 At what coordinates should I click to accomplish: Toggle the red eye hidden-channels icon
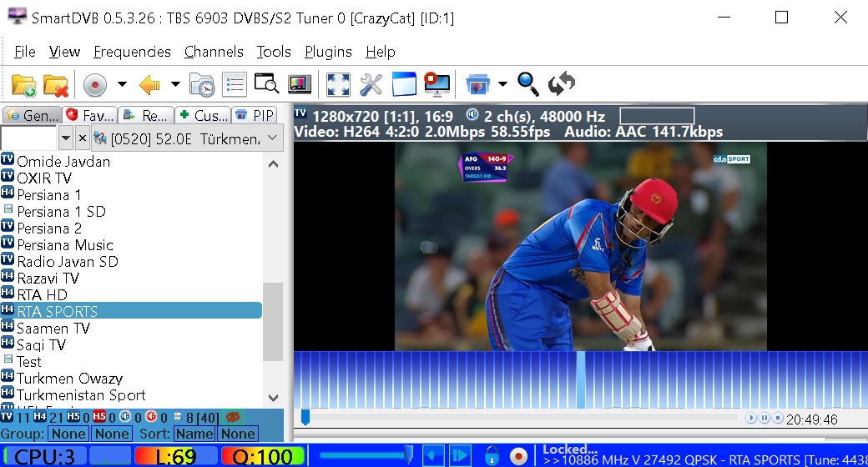tap(233, 417)
